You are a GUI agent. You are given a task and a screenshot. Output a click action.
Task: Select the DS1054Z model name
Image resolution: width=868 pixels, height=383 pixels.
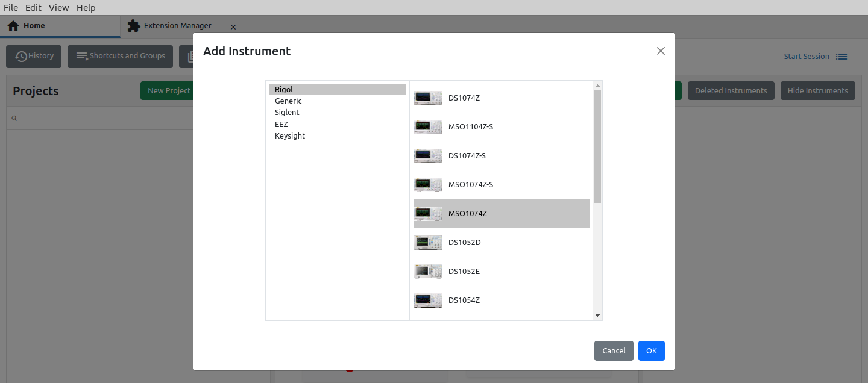(464, 300)
